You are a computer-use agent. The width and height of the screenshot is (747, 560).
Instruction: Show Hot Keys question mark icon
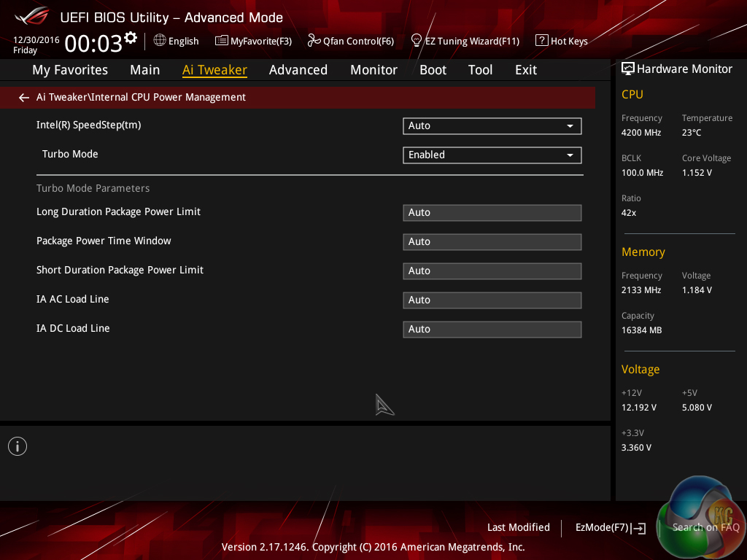pyautogui.click(x=541, y=41)
